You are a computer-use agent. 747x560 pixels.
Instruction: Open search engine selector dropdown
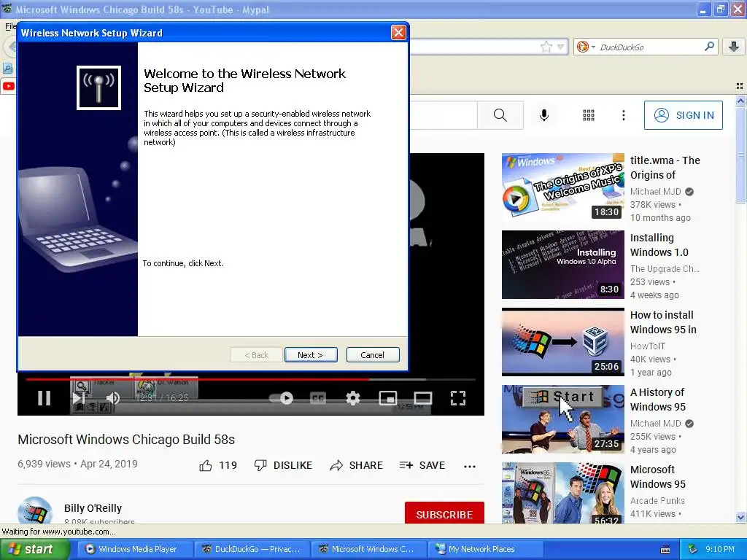point(586,47)
